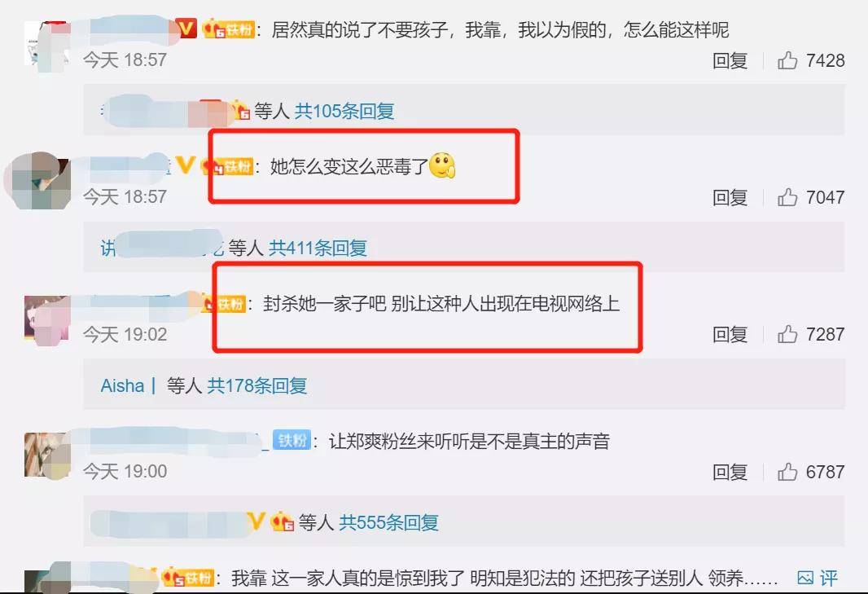Click the blue 铁粉 badge on fourth comment
The image size is (868, 594).
[292, 441]
